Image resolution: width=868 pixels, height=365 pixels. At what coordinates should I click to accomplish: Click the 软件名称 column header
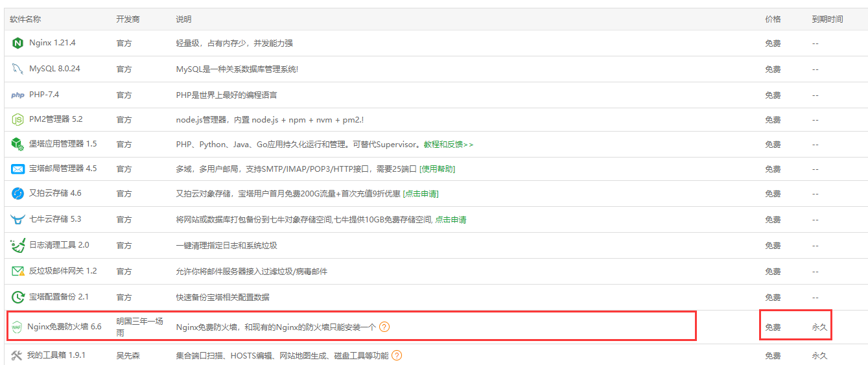(x=25, y=19)
